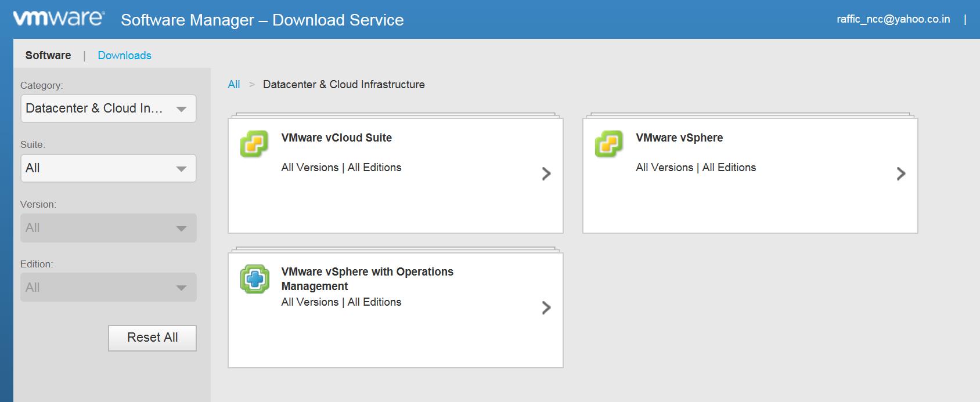Image resolution: width=980 pixels, height=402 pixels.
Task: Switch to the Downloads tab
Action: point(124,55)
